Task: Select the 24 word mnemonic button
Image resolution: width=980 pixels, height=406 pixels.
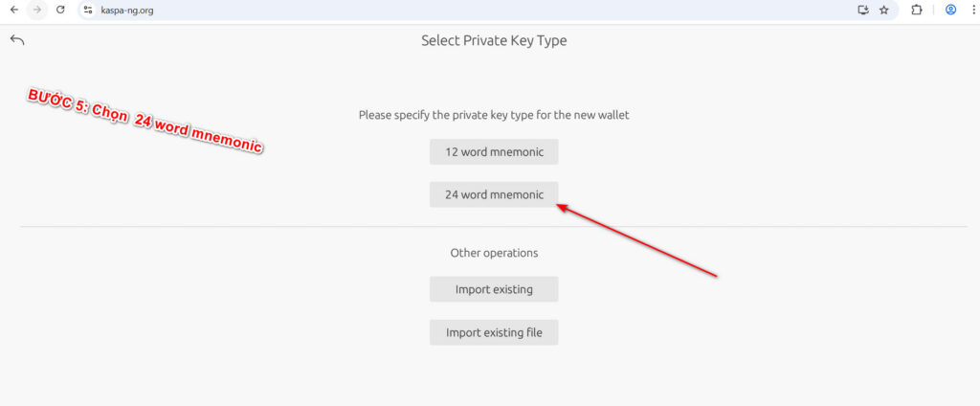Action: point(494,194)
